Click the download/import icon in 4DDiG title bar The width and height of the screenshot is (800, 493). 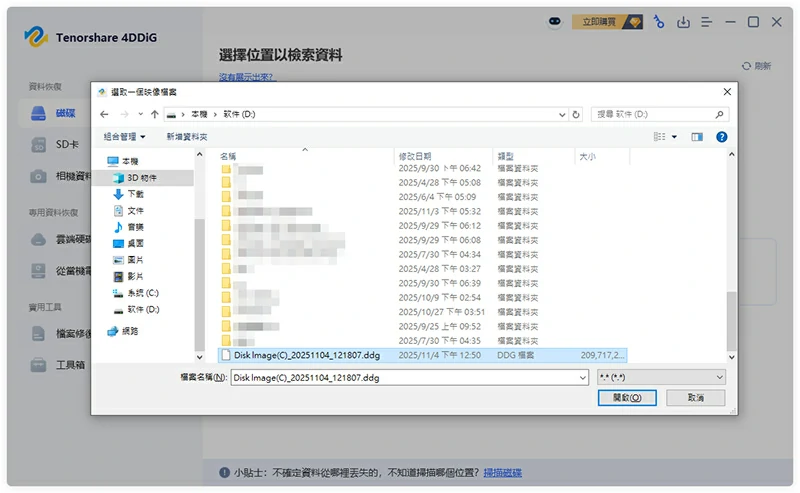pyautogui.click(x=683, y=22)
